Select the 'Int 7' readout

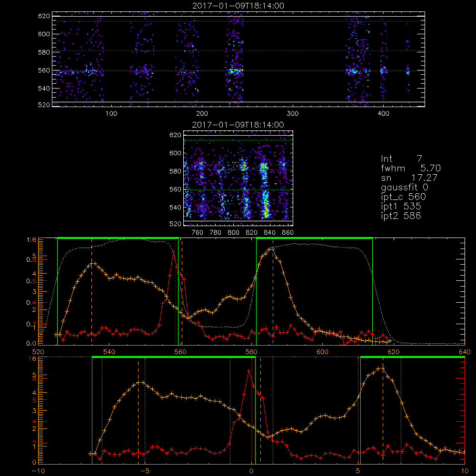(x=401, y=159)
